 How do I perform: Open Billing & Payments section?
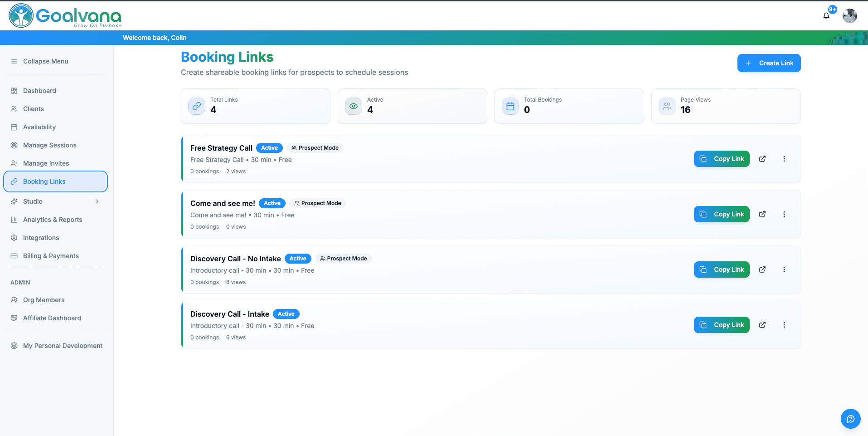[x=51, y=256]
